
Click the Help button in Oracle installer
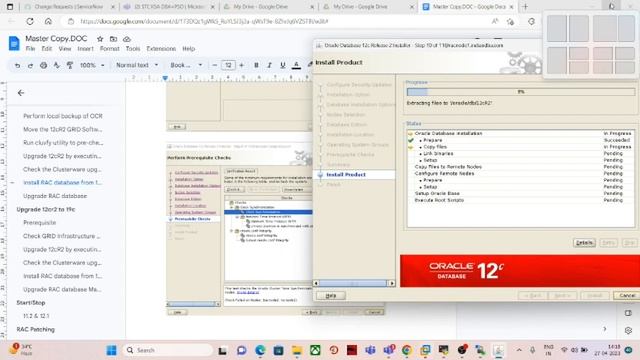click(x=331, y=296)
